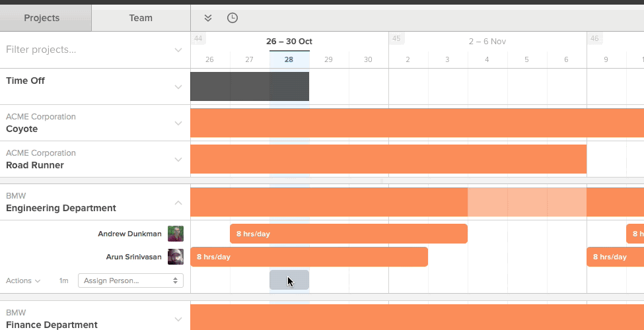Click the clock icon in toolbar
This screenshot has width=644, height=330.
click(233, 18)
